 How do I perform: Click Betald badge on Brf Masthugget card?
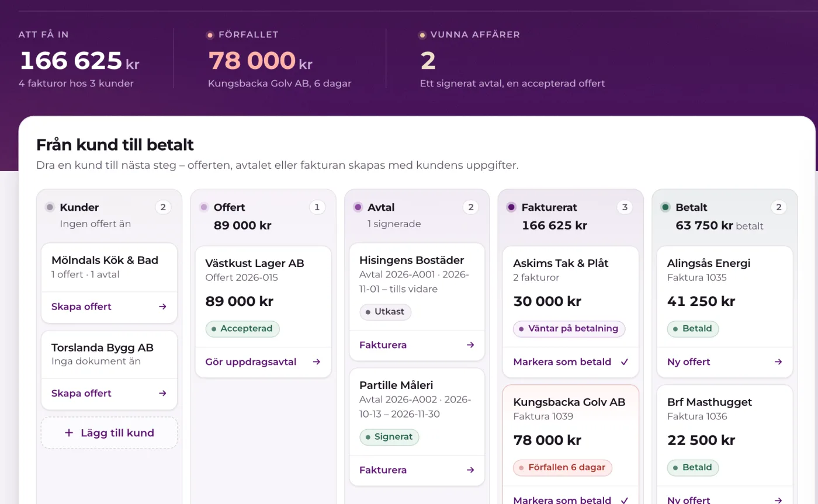693,468
